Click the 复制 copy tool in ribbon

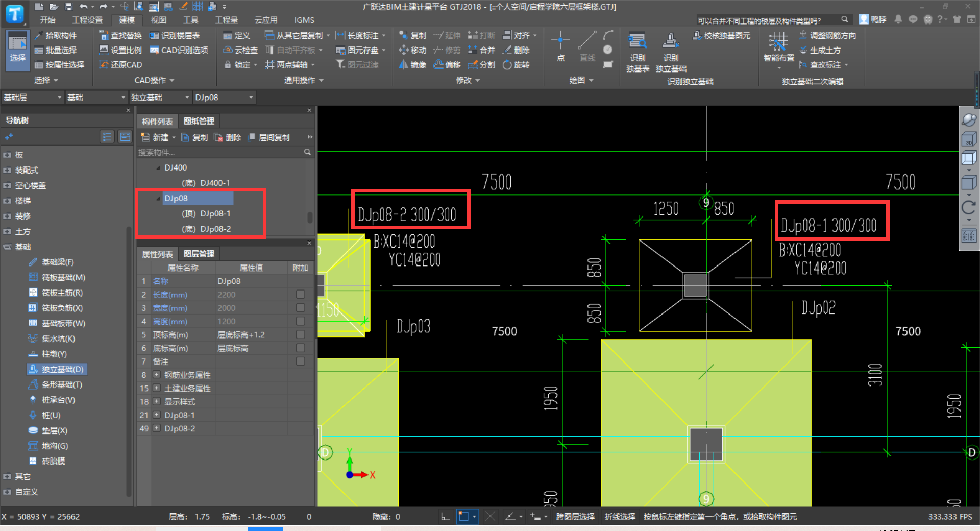coord(412,35)
